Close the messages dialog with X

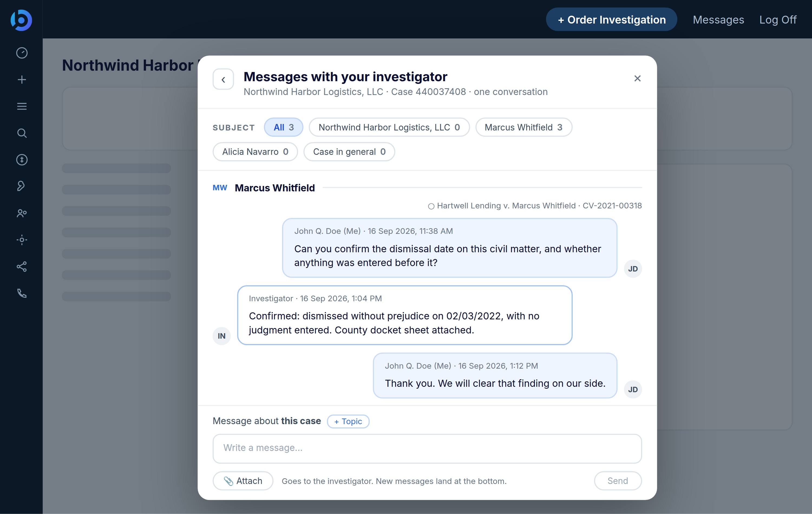pos(637,78)
